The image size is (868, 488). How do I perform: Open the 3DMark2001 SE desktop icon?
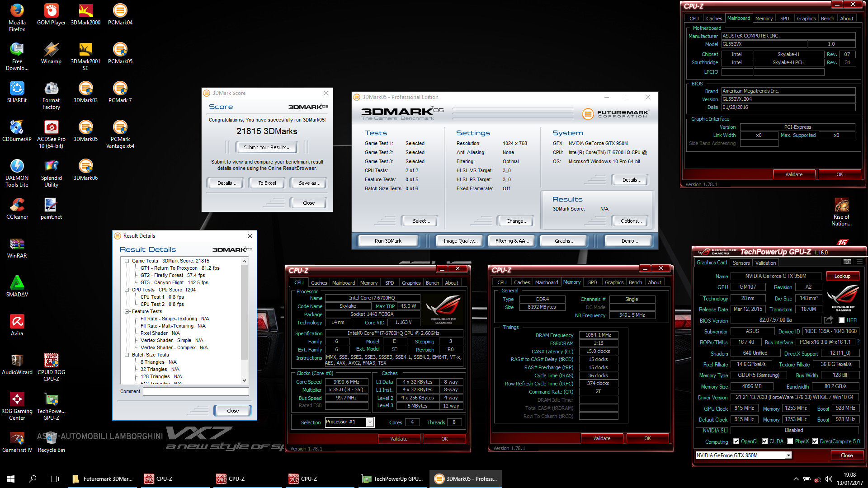[85, 56]
